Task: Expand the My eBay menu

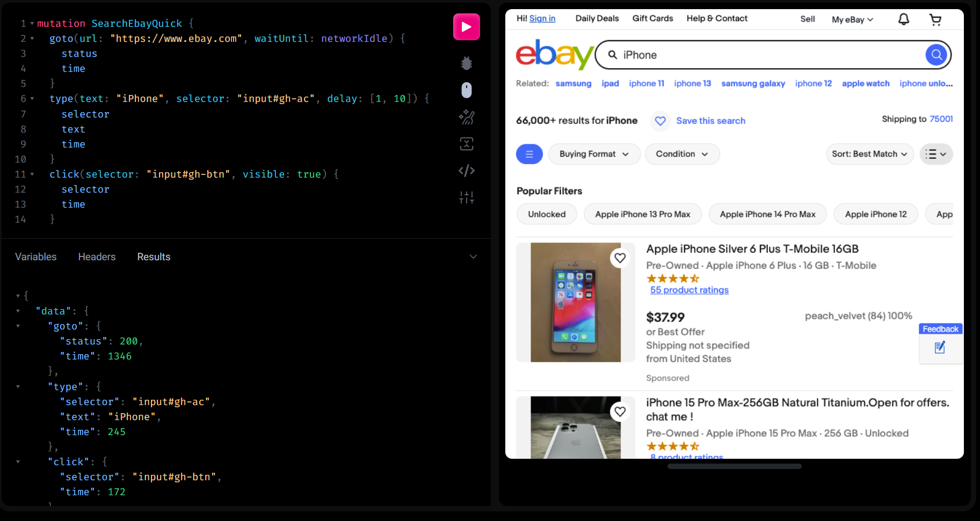Action: 852,19
